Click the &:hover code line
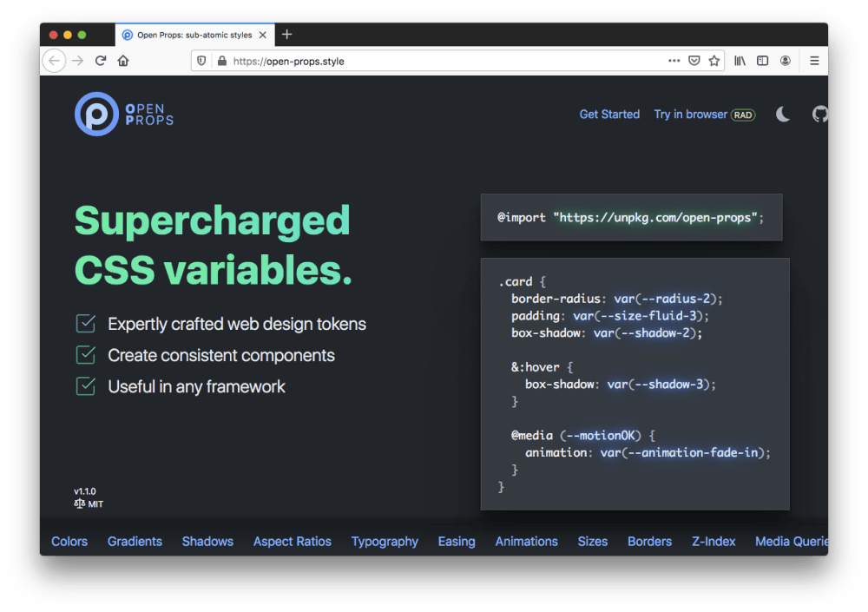The width and height of the screenshot is (868, 612). [542, 367]
